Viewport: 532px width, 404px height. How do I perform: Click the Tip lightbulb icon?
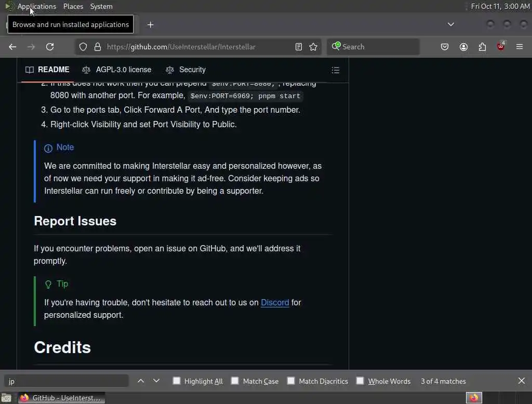point(48,284)
